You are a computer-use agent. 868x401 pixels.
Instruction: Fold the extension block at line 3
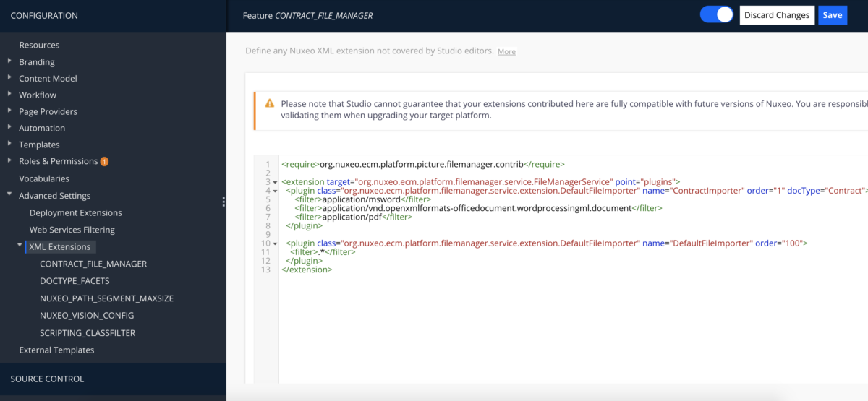coord(275,182)
